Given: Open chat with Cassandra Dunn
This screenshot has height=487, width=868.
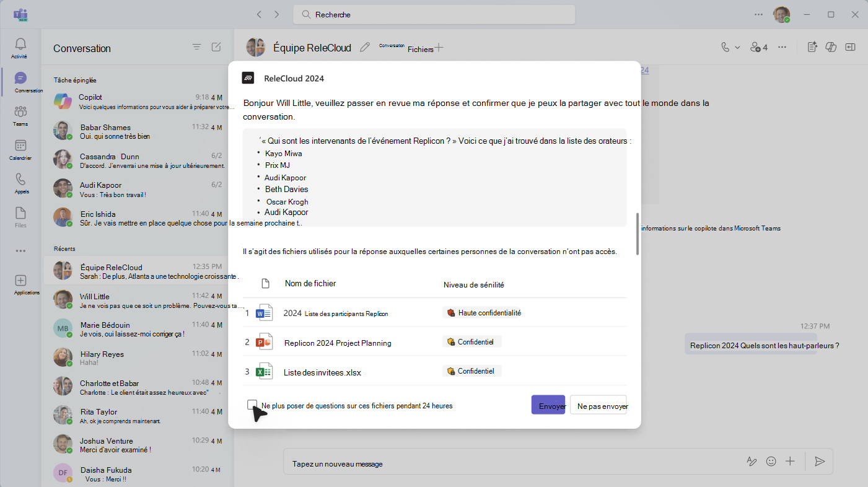Looking at the screenshot, I should click(x=138, y=160).
